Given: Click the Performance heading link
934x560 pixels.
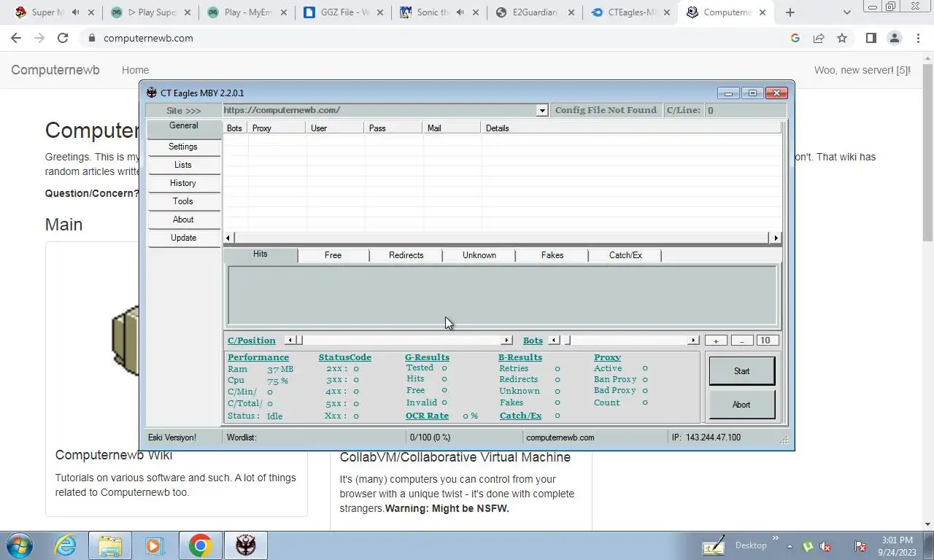Looking at the screenshot, I should click(258, 357).
